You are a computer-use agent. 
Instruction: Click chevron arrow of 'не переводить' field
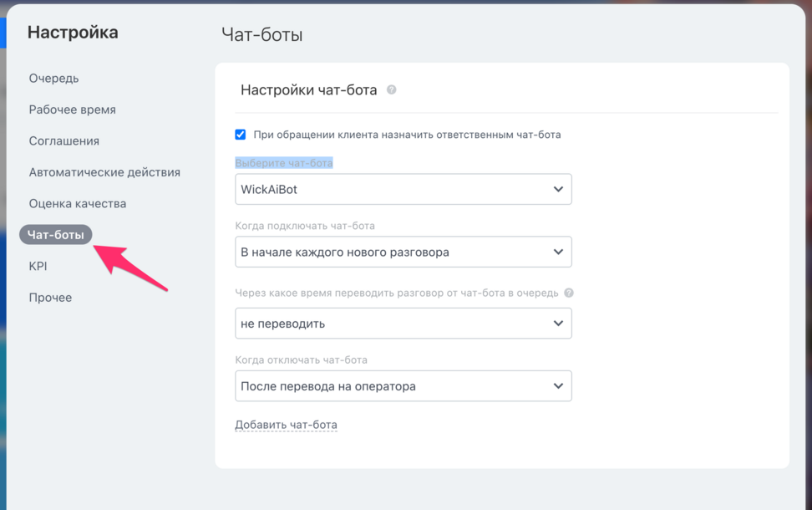(558, 324)
